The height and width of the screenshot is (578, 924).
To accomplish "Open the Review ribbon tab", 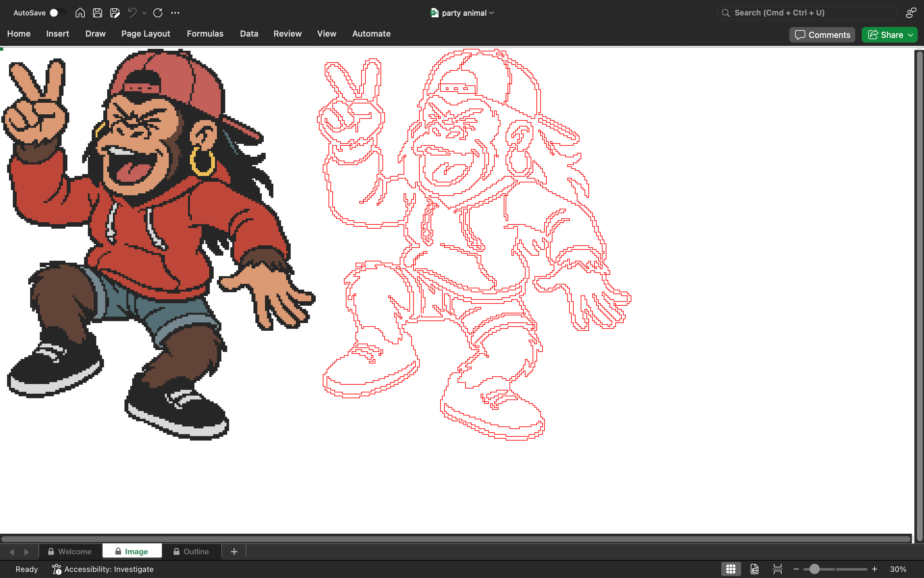I will [x=287, y=34].
